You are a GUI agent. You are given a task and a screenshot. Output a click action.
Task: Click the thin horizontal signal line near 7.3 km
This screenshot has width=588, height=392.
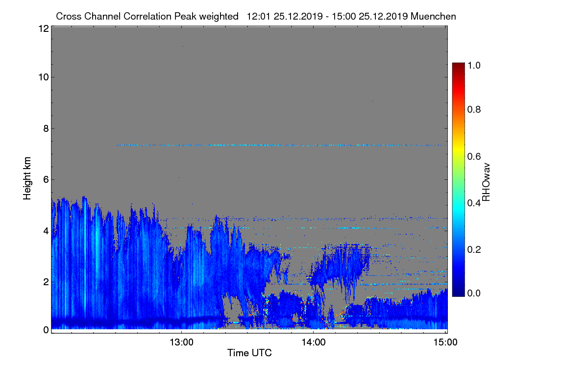[x=282, y=145]
